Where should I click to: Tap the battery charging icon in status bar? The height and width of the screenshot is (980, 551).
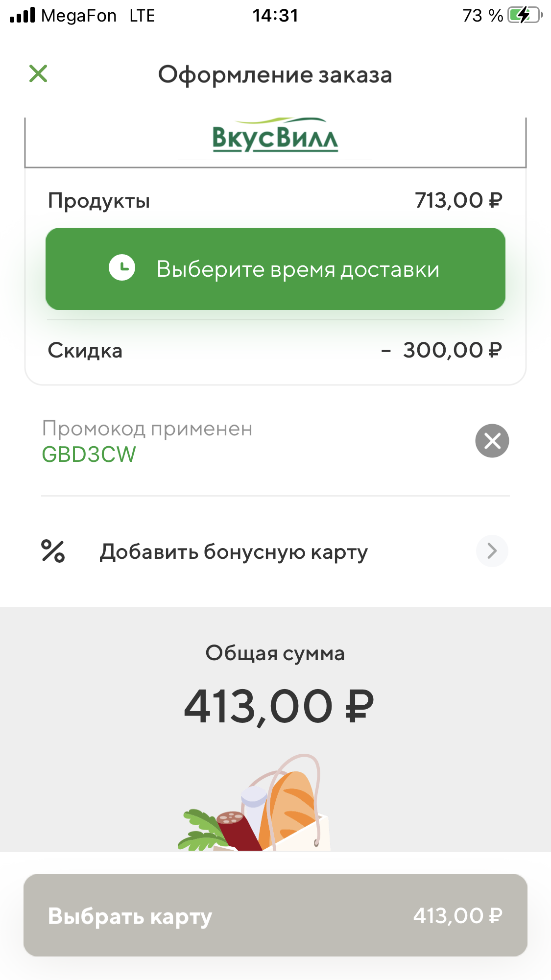[525, 15]
